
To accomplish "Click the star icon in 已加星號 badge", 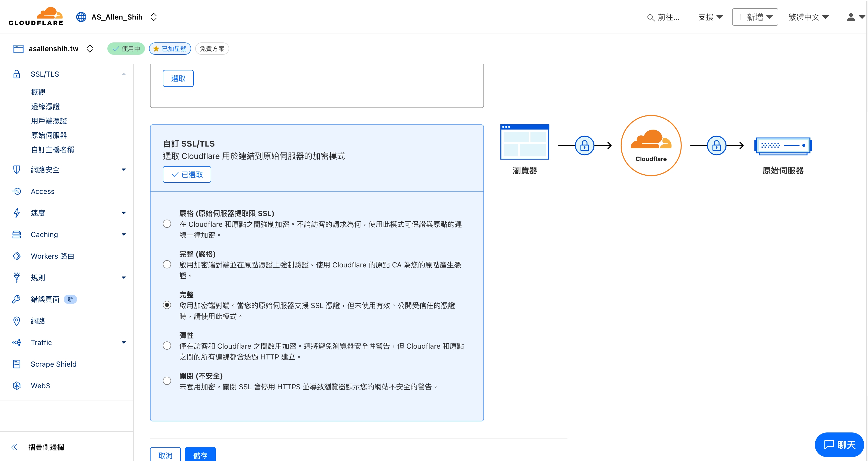I will [x=156, y=49].
